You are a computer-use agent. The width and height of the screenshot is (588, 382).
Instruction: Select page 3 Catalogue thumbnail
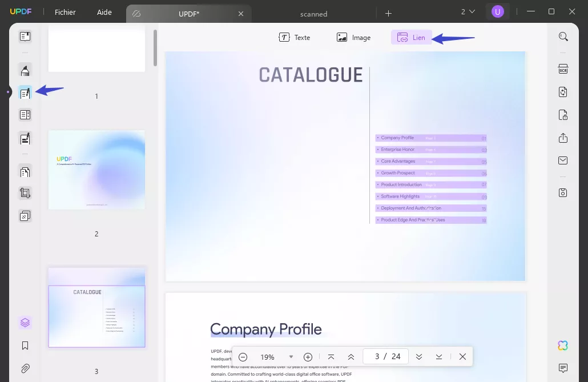click(x=96, y=308)
